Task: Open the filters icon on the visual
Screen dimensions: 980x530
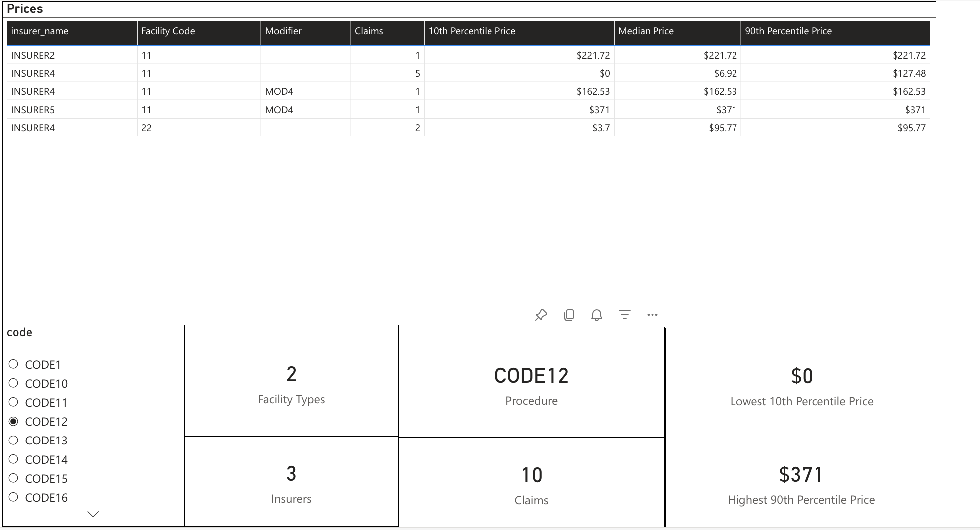Action: tap(625, 315)
